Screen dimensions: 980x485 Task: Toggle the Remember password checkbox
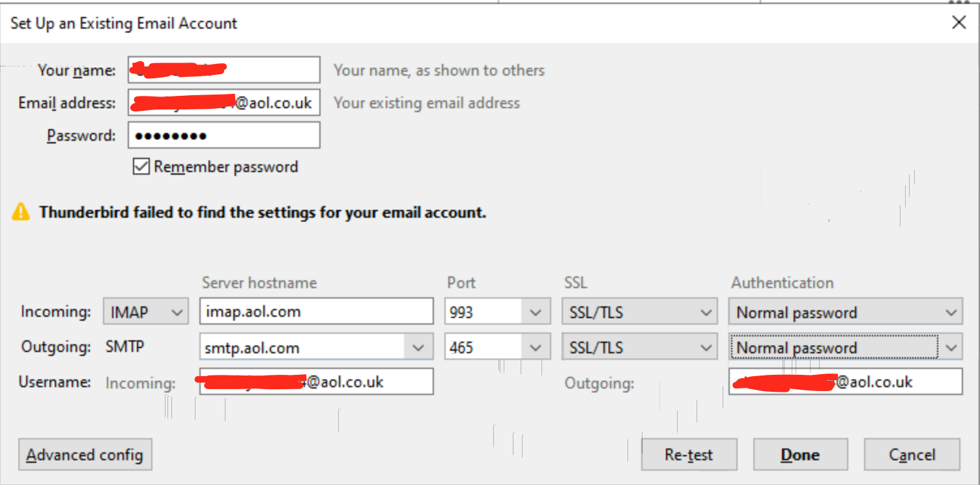[141, 167]
